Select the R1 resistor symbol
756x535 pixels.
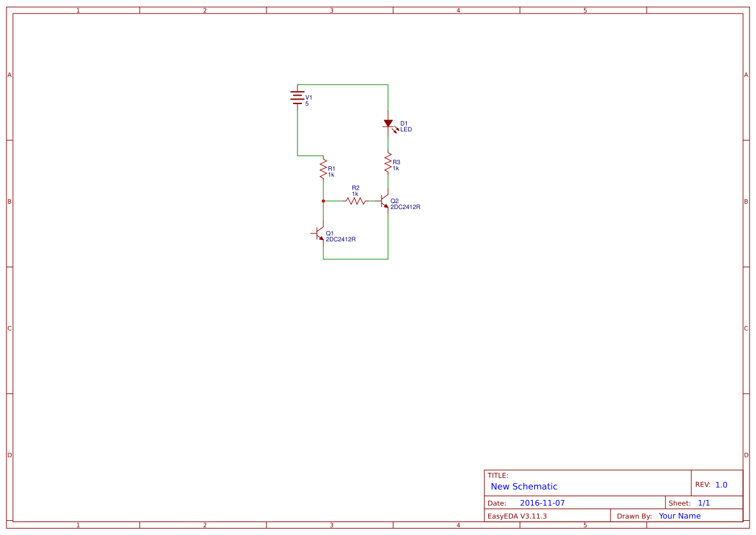pyautogui.click(x=323, y=169)
